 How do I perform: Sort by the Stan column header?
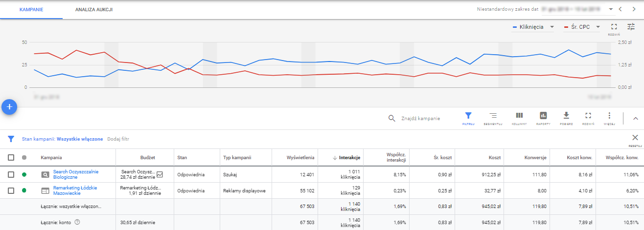pyautogui.click(x=182, y=157)
